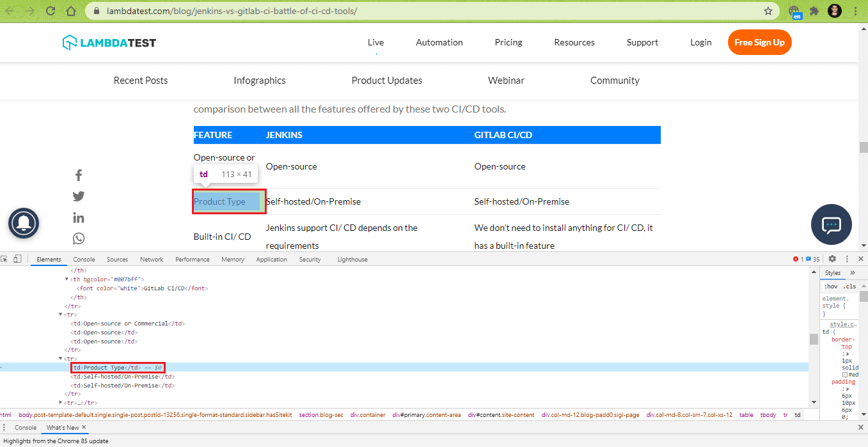Click the border color swatch next to solid
This screenshot has width=868, height=447.
tap(845, 373)
